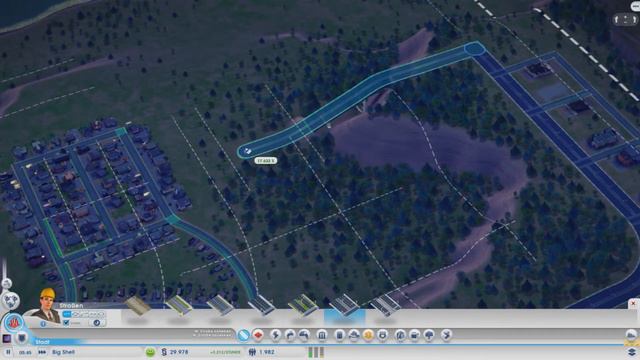Open the green happiness smiley panel
The image size is (640, 360).
point(150,352)
